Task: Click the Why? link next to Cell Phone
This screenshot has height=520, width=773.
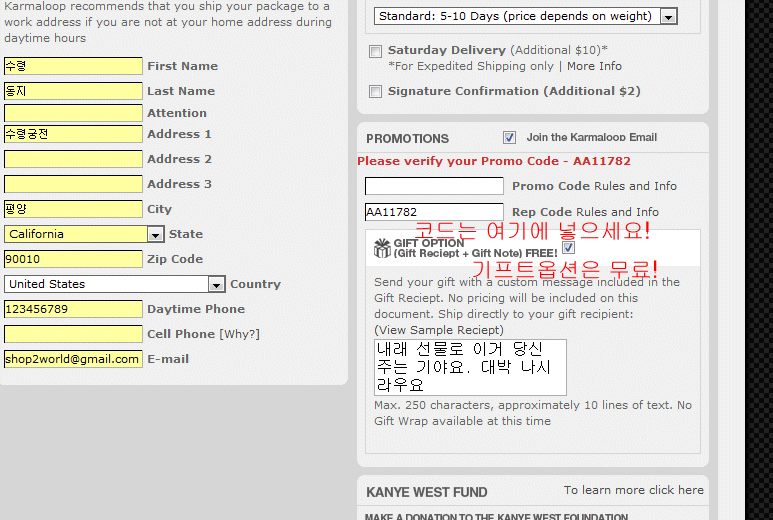Action: tap(239, 334)
